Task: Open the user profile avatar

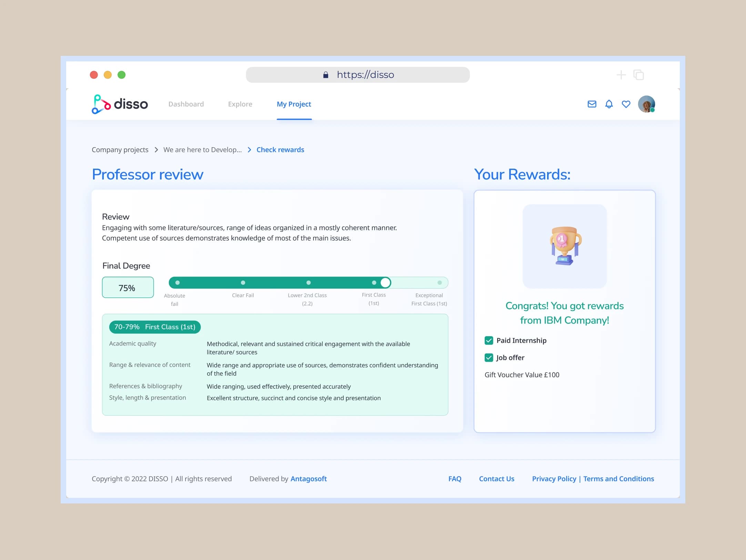Action: (x=646, y=104)
